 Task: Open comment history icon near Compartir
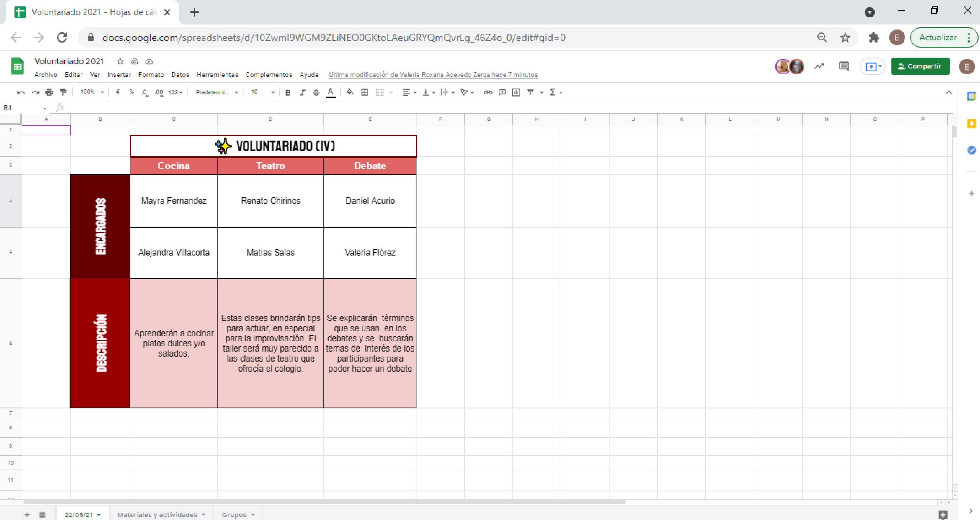coord(844,67)
